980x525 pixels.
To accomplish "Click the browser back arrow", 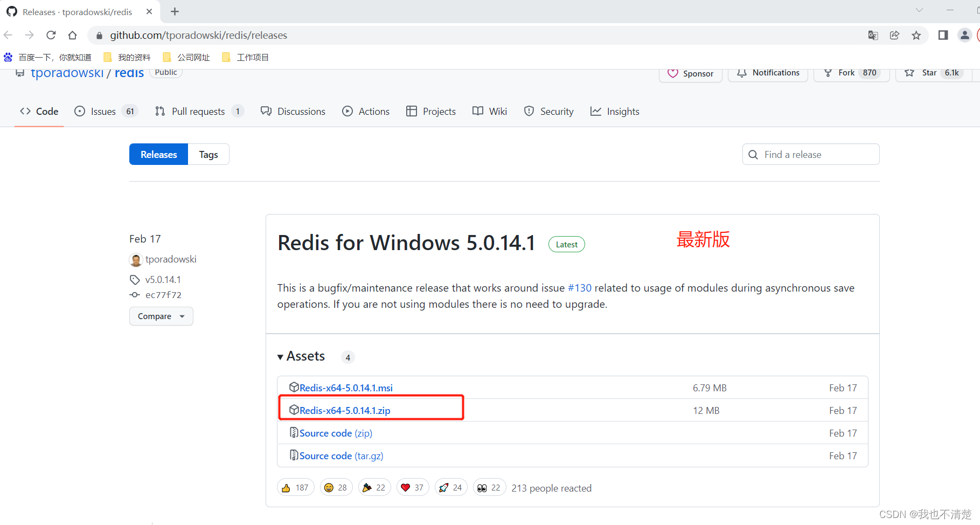I will 8,35.
